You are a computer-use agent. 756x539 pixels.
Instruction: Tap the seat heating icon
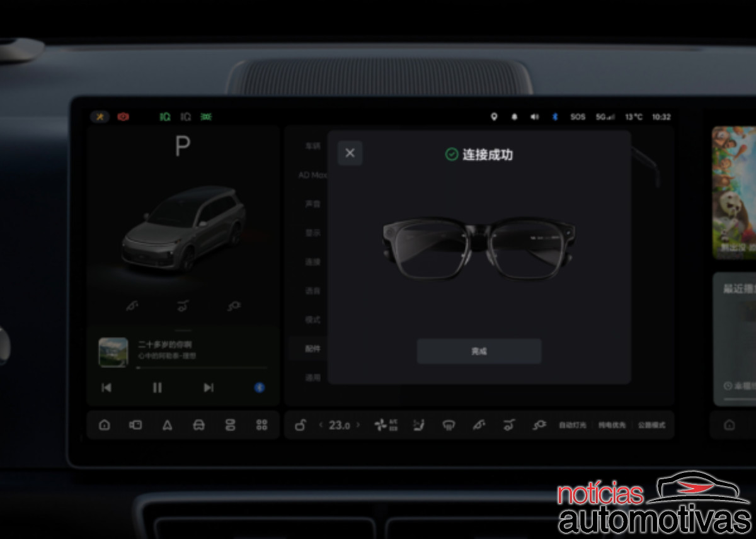tap(418, 425)
